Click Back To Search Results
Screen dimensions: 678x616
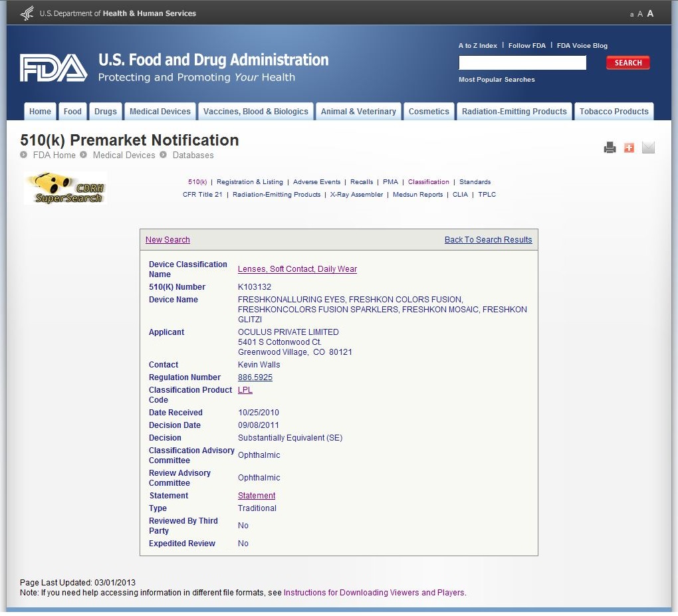pos(488,239)
